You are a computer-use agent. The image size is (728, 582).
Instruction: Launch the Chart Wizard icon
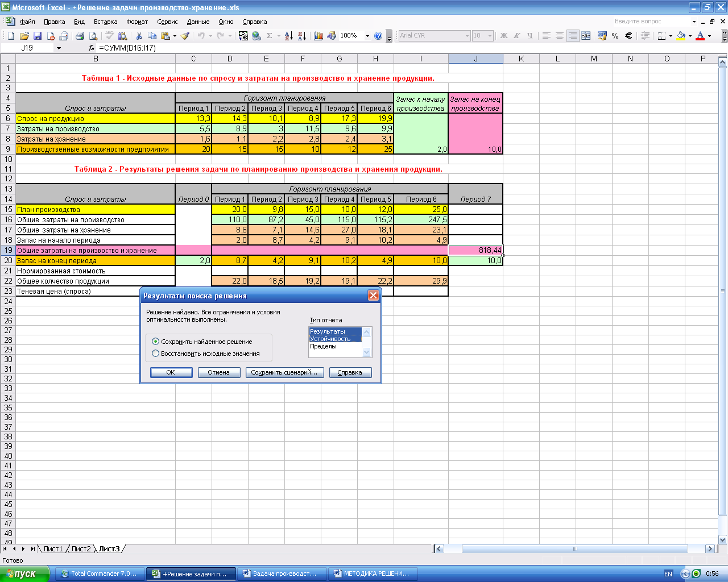[318, 36]
